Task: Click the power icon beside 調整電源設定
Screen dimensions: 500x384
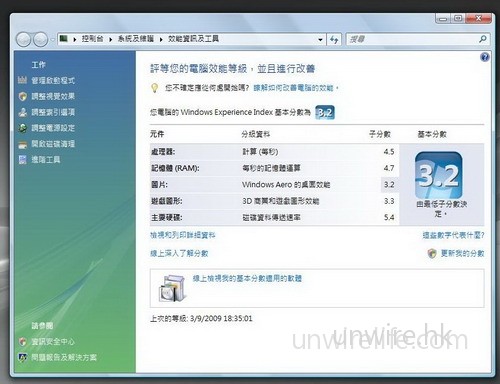Action: pos(22,128)
